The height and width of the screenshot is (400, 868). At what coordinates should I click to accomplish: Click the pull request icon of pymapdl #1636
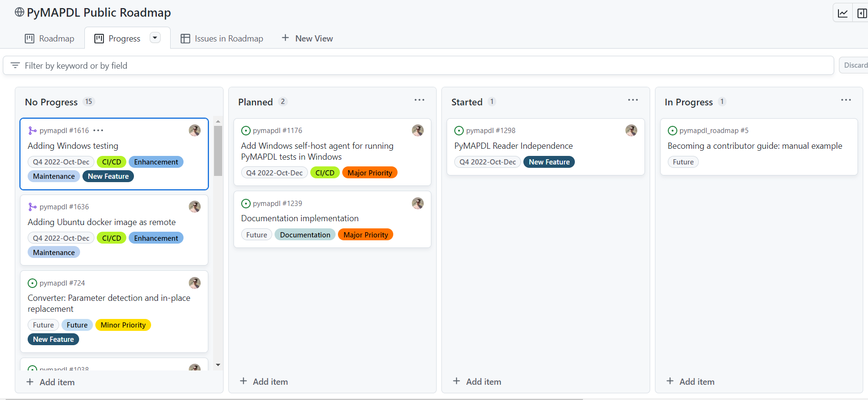(32, 207)
